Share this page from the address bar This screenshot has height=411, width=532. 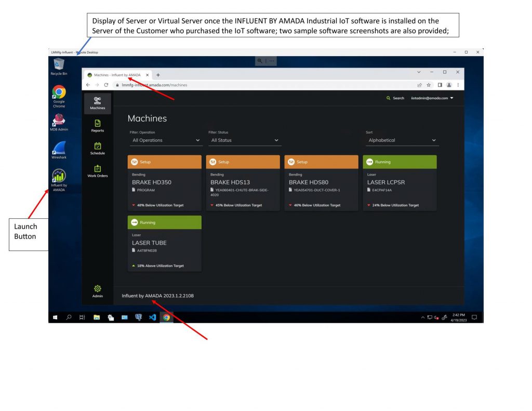click(420, 85)
